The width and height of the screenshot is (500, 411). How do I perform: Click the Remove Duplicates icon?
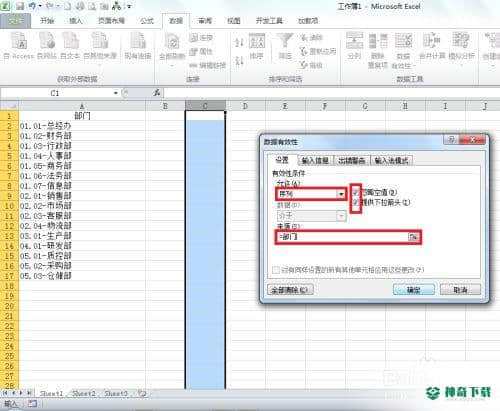(378, 50)
